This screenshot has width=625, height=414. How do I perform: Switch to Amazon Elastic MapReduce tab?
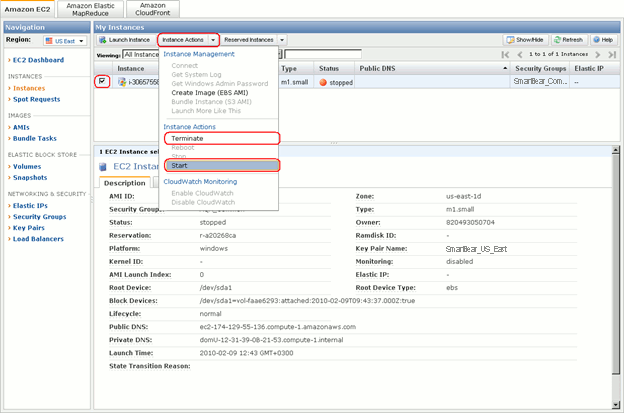click(x=90, y=9)
